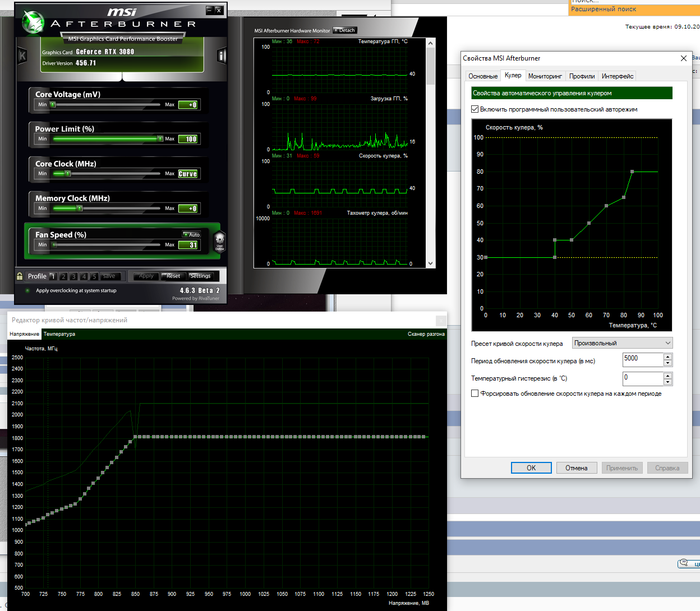Select profile slot 3
The height and width of the screenshot is (611, 700).
click(x=73, y=276)
